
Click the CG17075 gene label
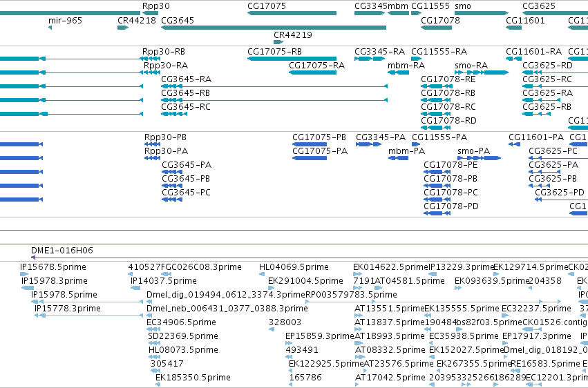tap(267, 6)
